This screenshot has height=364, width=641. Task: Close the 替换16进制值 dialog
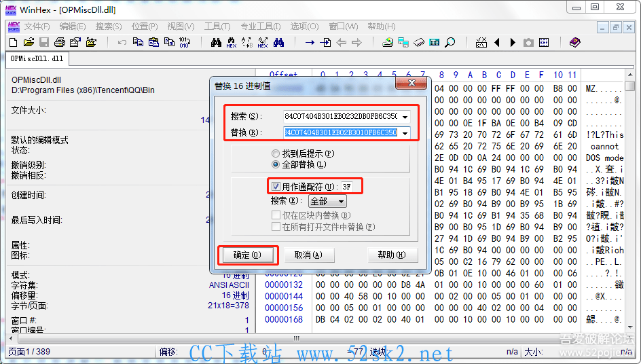[411, 83]
